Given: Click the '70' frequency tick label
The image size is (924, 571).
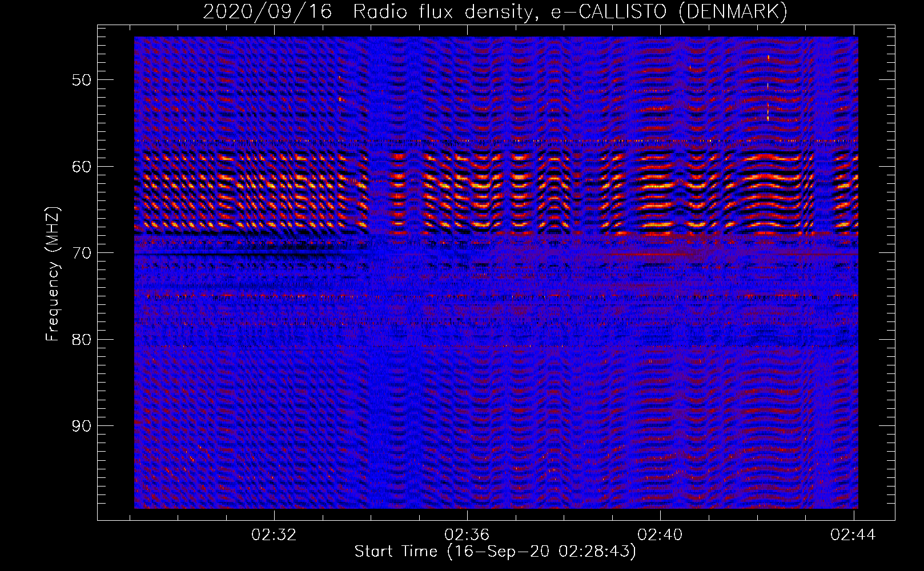Looking at the screenshot, I should point(82,253).
